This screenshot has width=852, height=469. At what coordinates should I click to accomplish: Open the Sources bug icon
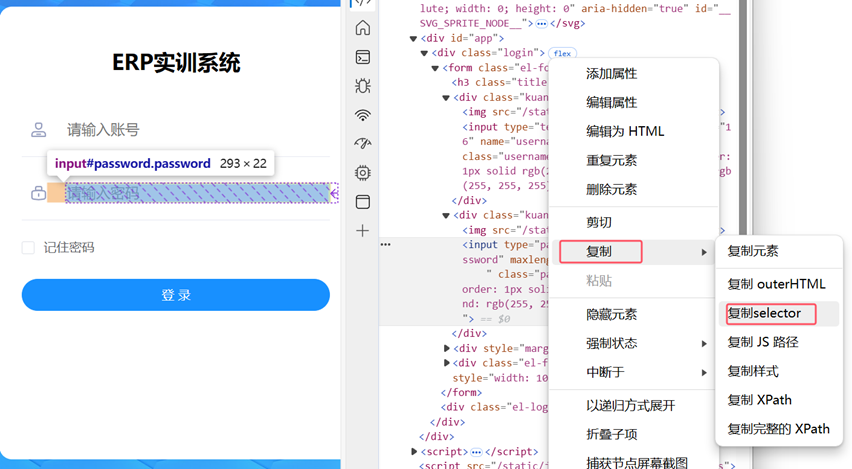point(363,86)
